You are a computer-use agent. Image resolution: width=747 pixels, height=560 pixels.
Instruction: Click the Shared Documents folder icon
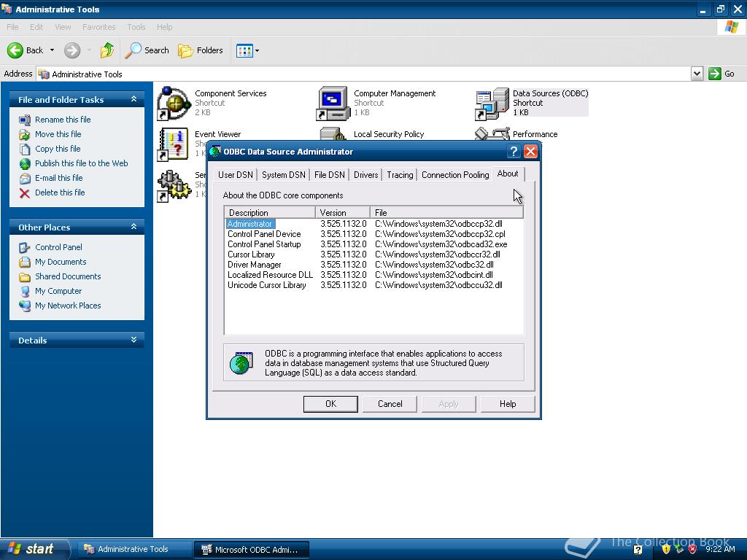(25, 276)
